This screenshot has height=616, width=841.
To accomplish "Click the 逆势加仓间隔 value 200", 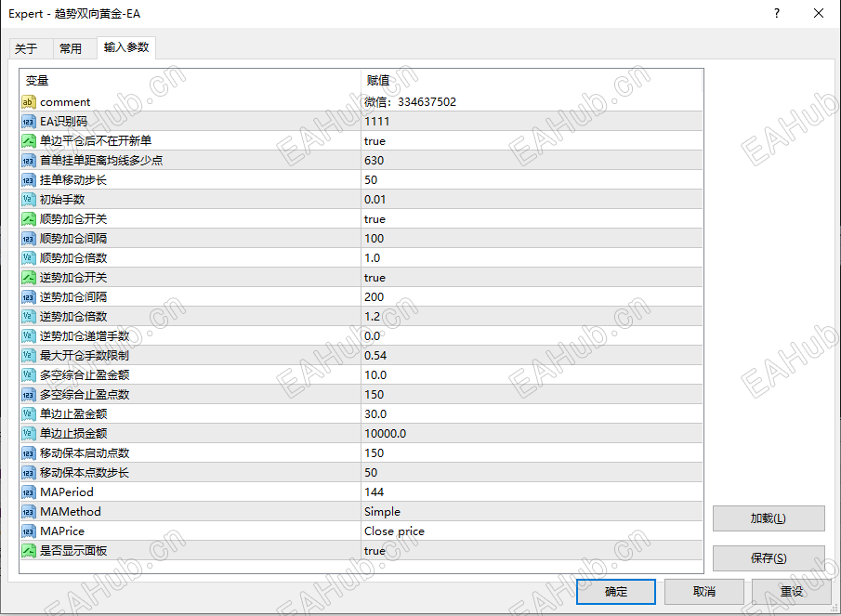I will pyautogui.click(x=374, y=297).
